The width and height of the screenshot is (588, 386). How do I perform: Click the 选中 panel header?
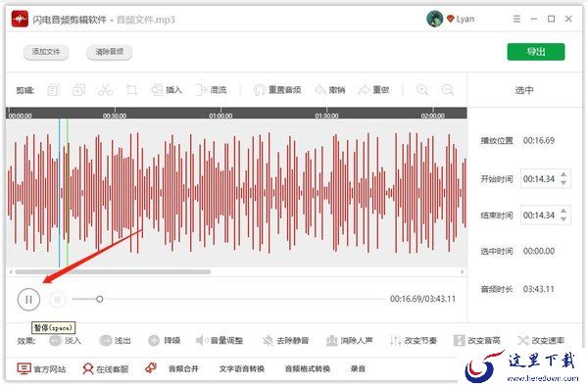click(524, 90)
